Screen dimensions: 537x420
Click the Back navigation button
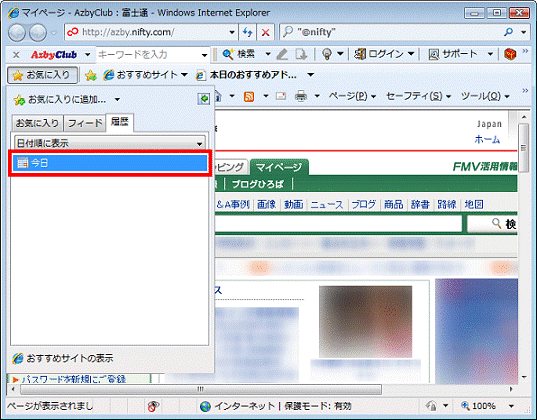point(17,33)
